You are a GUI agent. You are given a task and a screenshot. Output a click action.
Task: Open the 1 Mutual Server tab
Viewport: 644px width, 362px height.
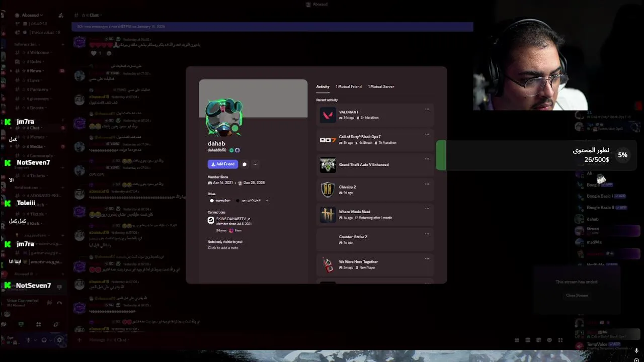coord(381,86)
